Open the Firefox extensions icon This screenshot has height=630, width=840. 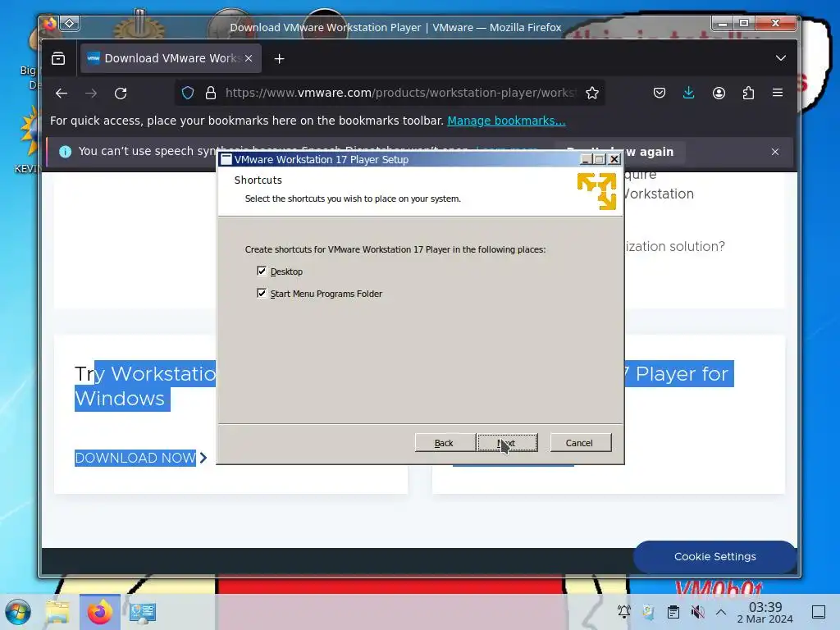click(748, 94)
